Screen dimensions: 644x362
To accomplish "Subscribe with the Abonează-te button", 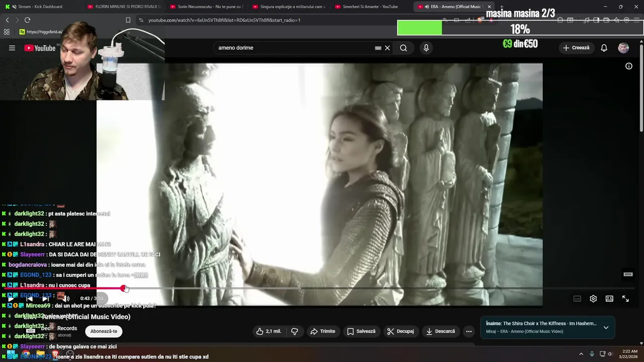I will pyautogui.click(x=104, y=331).
